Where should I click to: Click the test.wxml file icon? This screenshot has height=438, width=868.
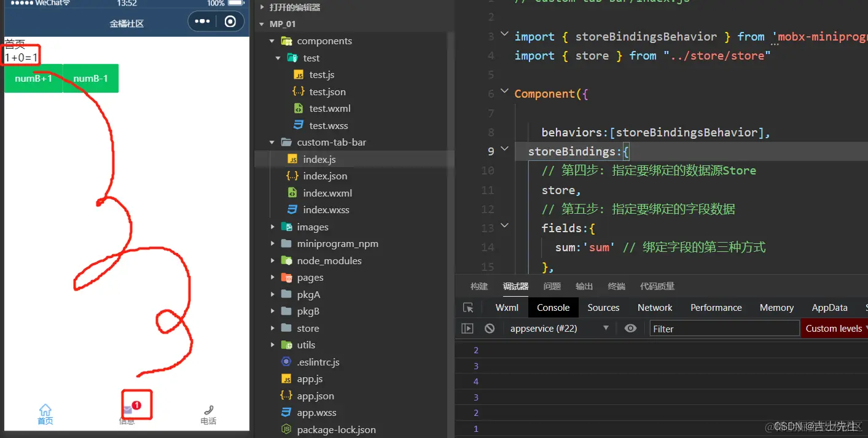(299, 108)
